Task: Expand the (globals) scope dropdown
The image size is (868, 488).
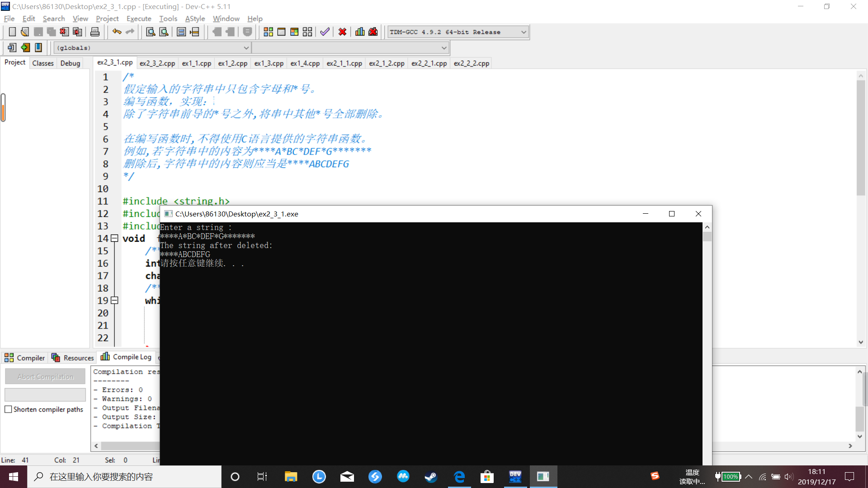Action: point(246,48)
